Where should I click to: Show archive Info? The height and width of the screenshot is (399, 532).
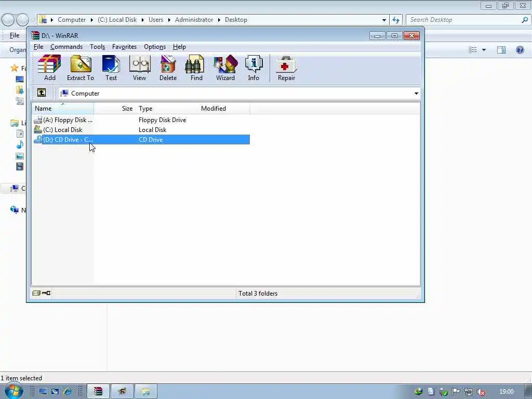point(254,68)
